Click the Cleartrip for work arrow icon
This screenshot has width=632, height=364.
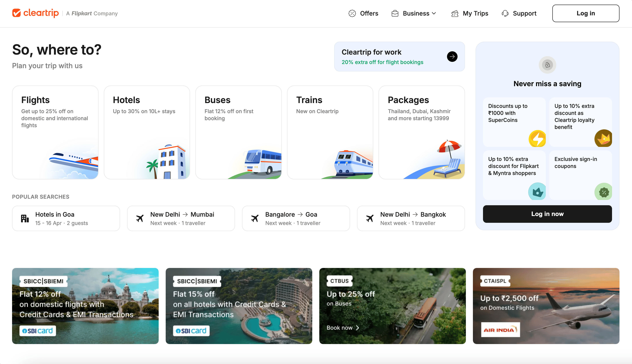[452, 57]
